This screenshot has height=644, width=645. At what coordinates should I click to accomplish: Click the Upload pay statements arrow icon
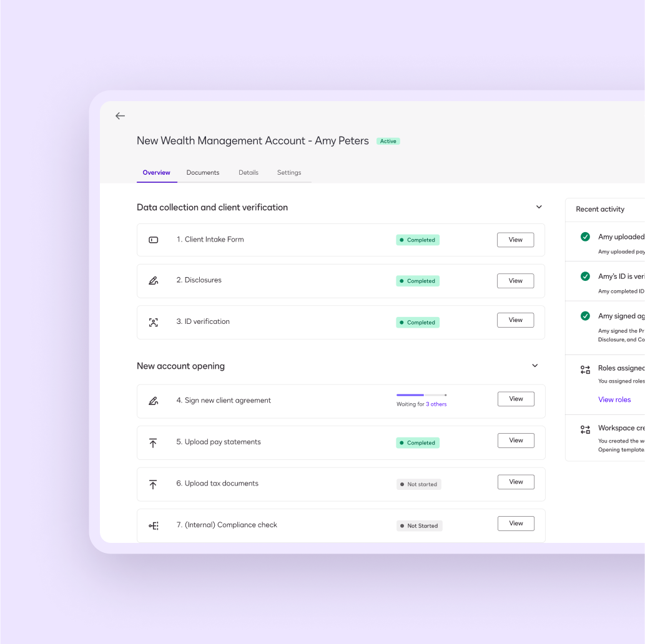coord(153,443)
